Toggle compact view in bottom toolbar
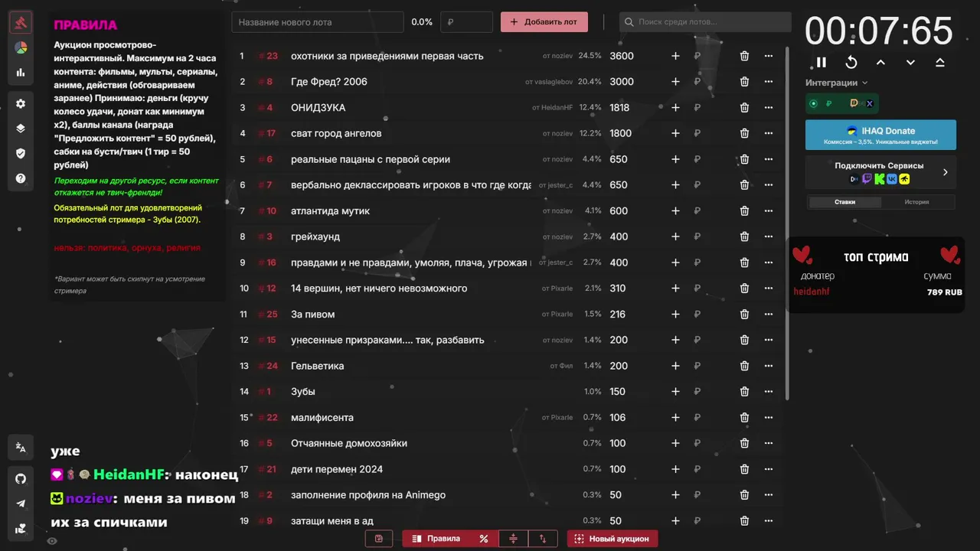This screenshot has height=551, width=980. click(513, 539)
